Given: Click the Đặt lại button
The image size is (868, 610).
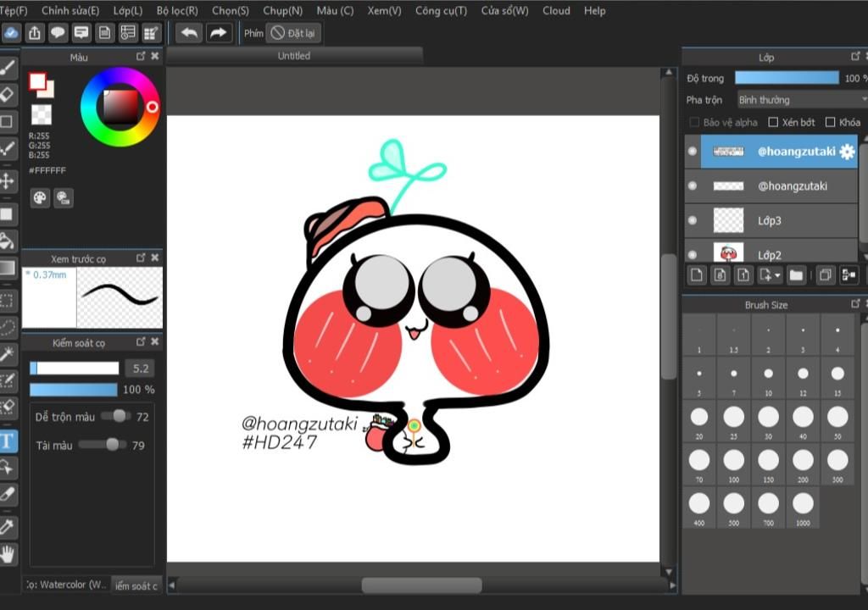Looking at the screenshot, I should [293, 33].
